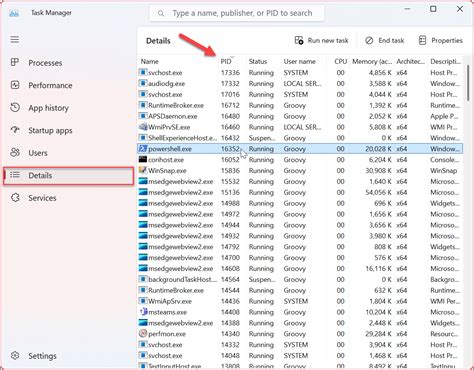Image resolution: width=474 pixels, height=370 pixels.
Task: Click the WinSnap.exe process icon
Action: (143, 170)
